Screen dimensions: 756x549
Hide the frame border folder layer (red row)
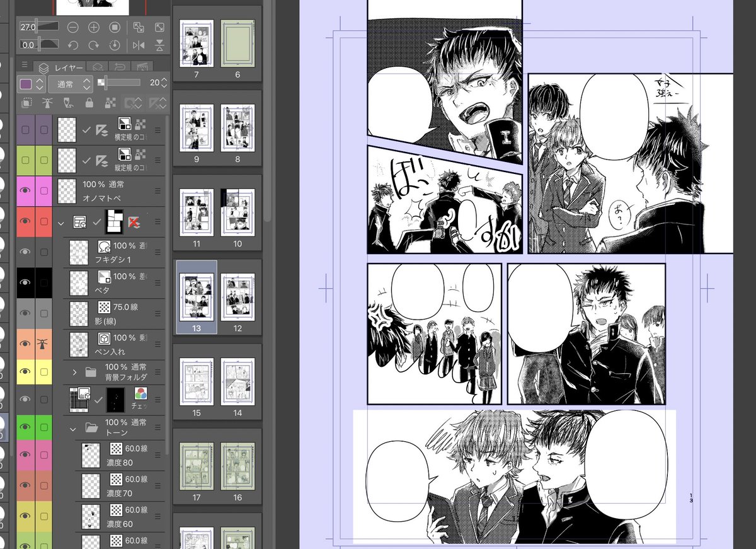[25, 222]
